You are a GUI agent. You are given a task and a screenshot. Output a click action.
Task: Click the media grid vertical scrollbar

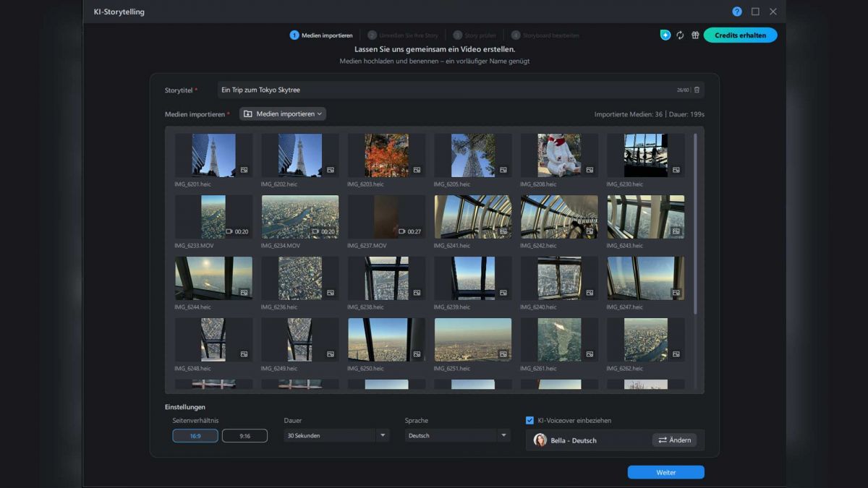pyautogui.click(x=696, y=223)
